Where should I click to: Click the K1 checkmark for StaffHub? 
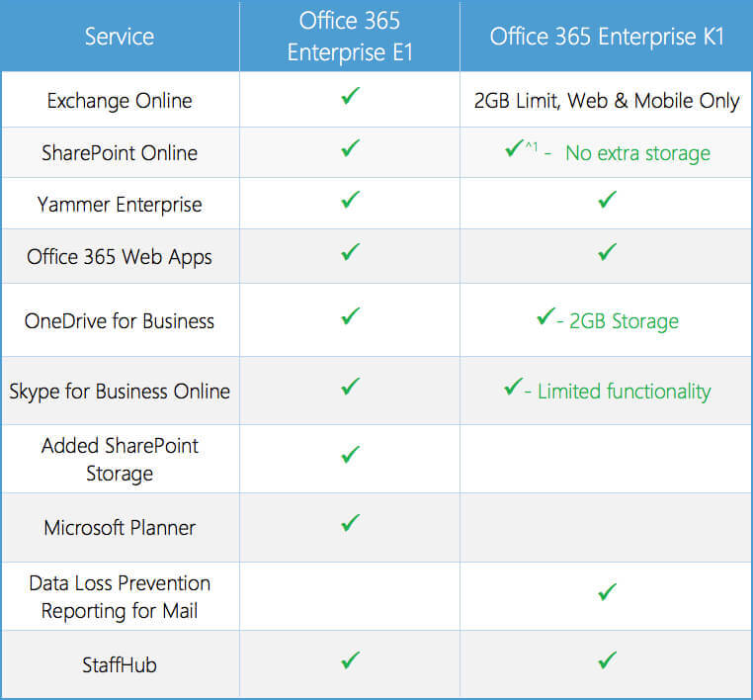pos(607,660)
